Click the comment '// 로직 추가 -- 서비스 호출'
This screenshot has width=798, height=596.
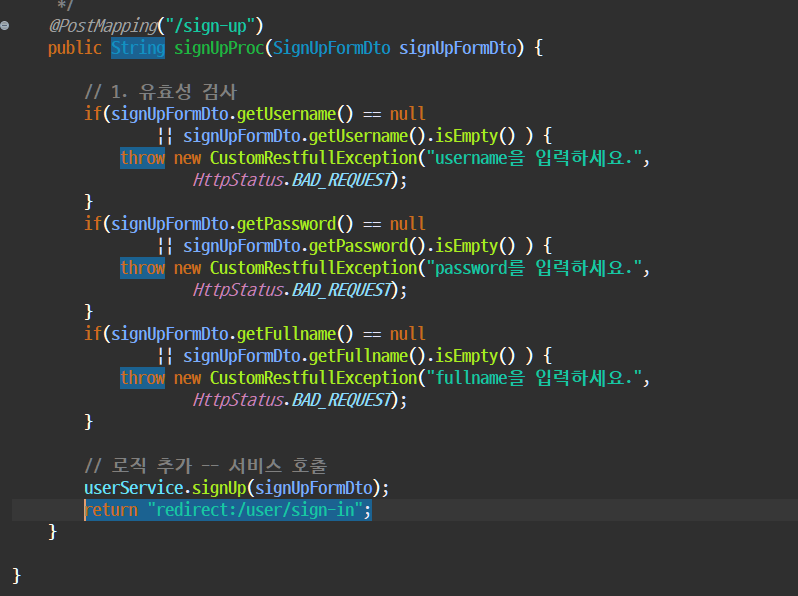click(205, 466)
